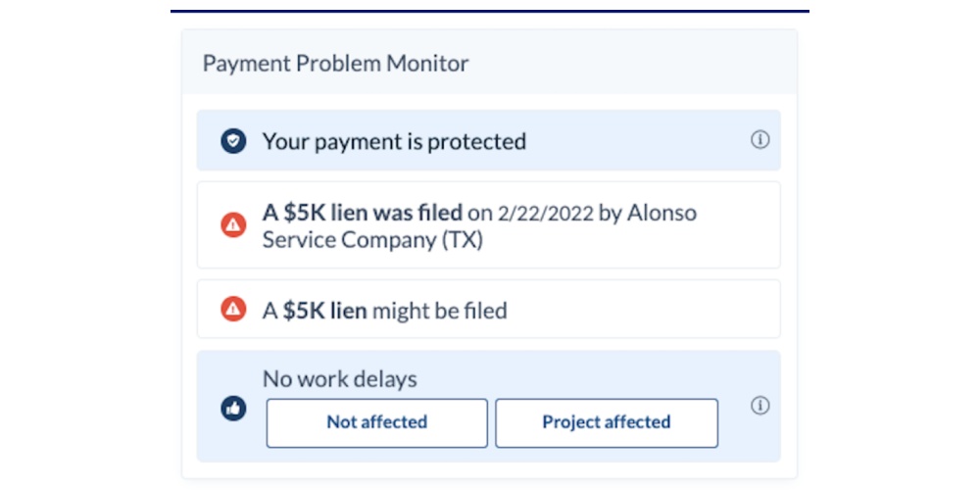Viewport: 980px width, 490px height.
Task: Click the 'Your payment is protected' text
Action: pyautogui.click(x=394, y=141)
